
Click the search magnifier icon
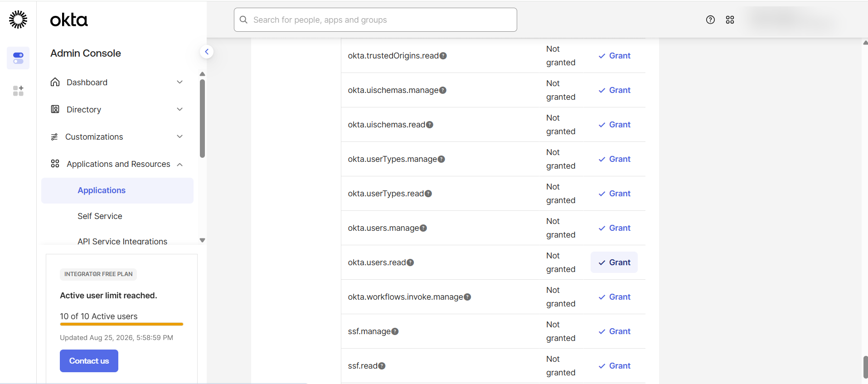tap(243, 19)
